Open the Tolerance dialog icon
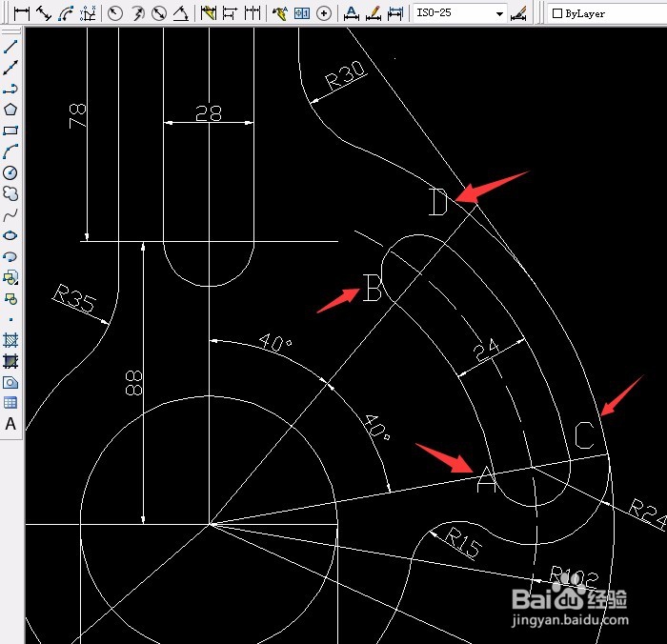 (302, 13)
